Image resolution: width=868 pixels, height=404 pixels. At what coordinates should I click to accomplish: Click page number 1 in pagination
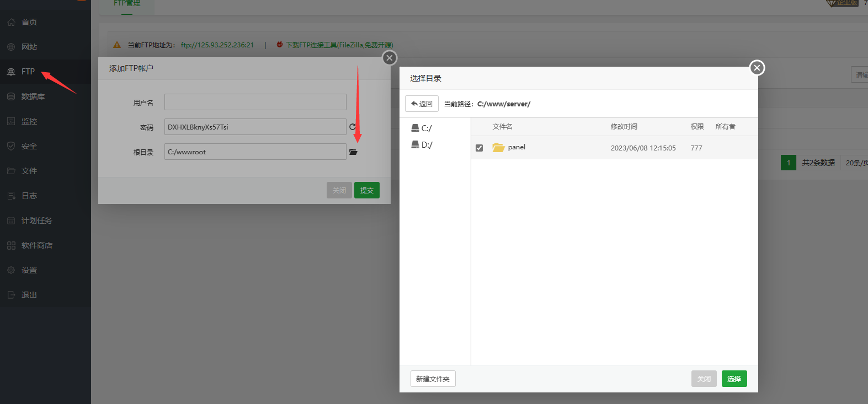pos(789,163)
